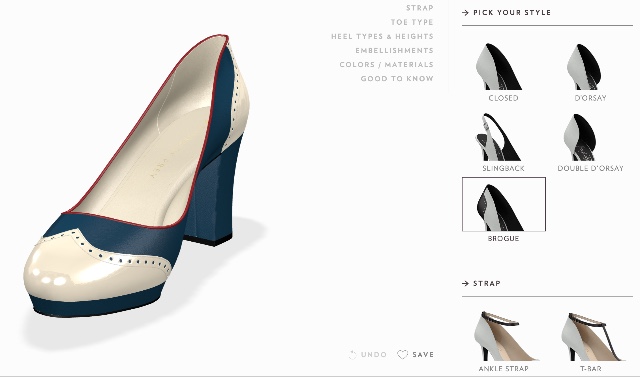Screen dimensions: 640x377
Task: Choose the Brogue style thumbnail
Action: [504, 204]
